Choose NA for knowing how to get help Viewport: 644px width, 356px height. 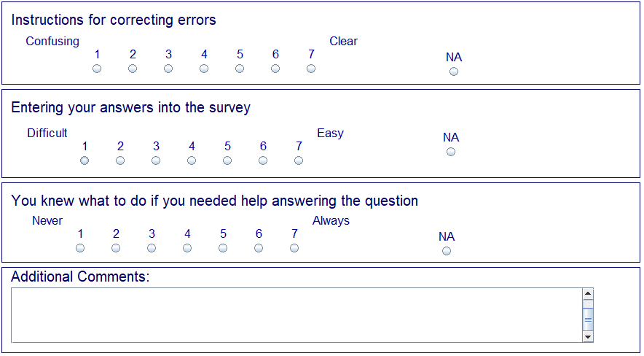coord(447,251)
